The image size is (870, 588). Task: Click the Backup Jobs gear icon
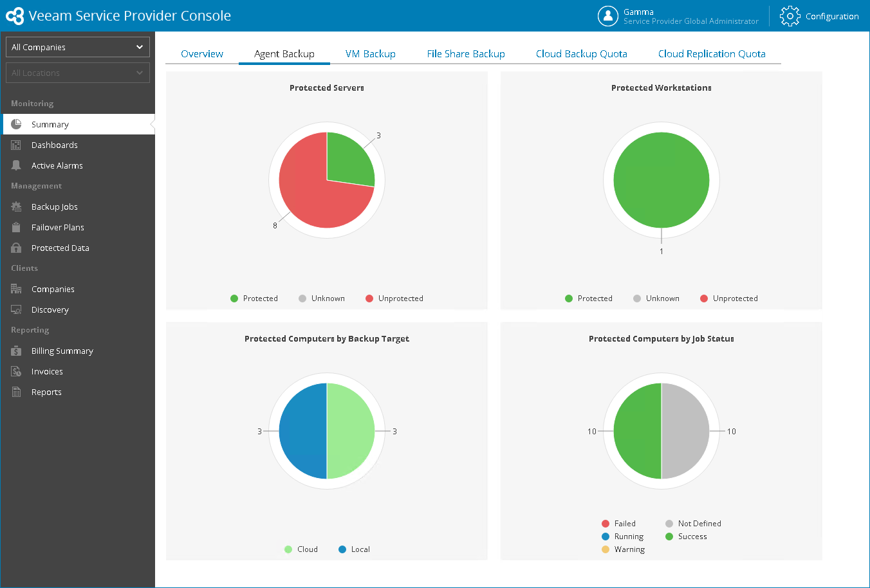(x=16, y=207)
